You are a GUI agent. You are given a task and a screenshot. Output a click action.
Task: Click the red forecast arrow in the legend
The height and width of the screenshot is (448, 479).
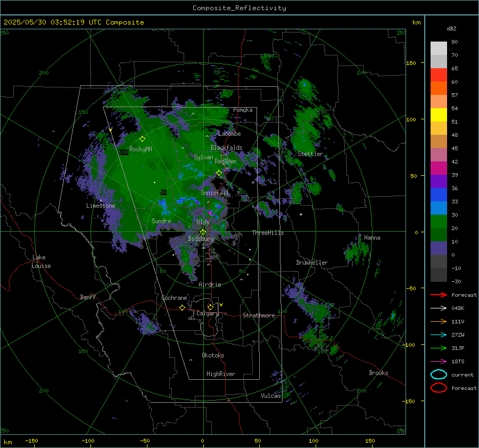tap(439, 295)
